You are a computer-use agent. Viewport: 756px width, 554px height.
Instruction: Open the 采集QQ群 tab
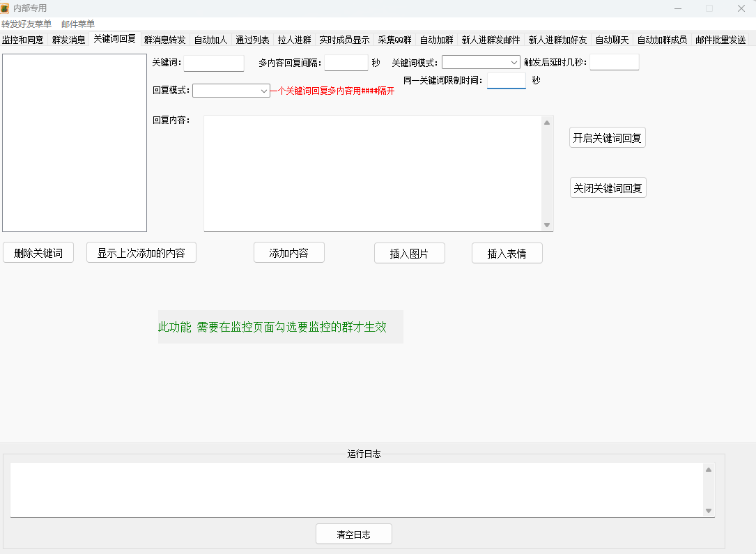[394, 40]
